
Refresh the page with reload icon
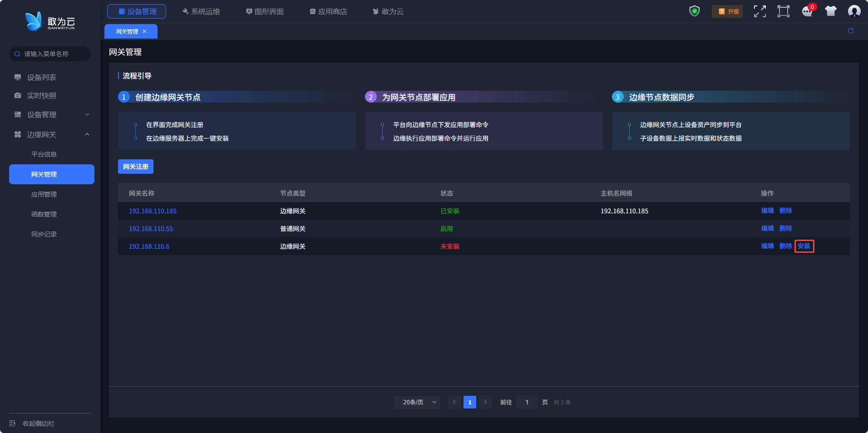[x=850, y=31]
